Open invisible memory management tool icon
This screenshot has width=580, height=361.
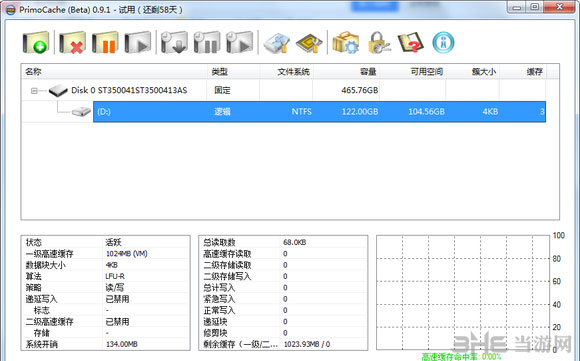(x=276, y=43)
